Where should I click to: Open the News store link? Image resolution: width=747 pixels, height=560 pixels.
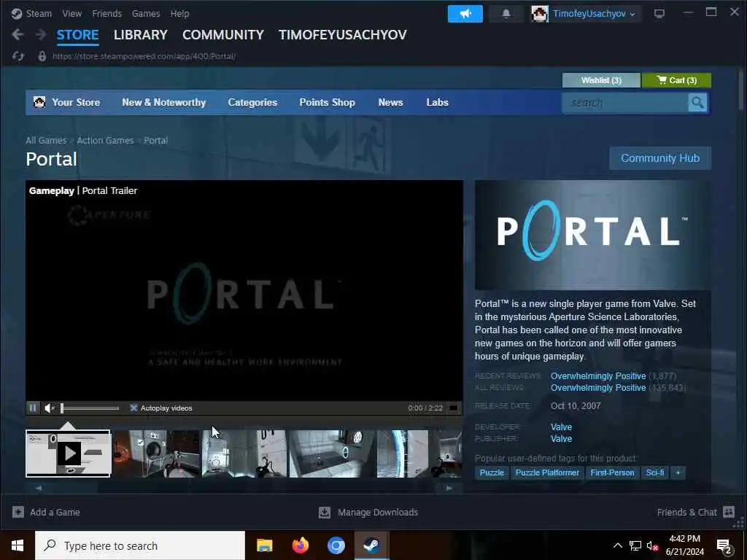(391, 102)
